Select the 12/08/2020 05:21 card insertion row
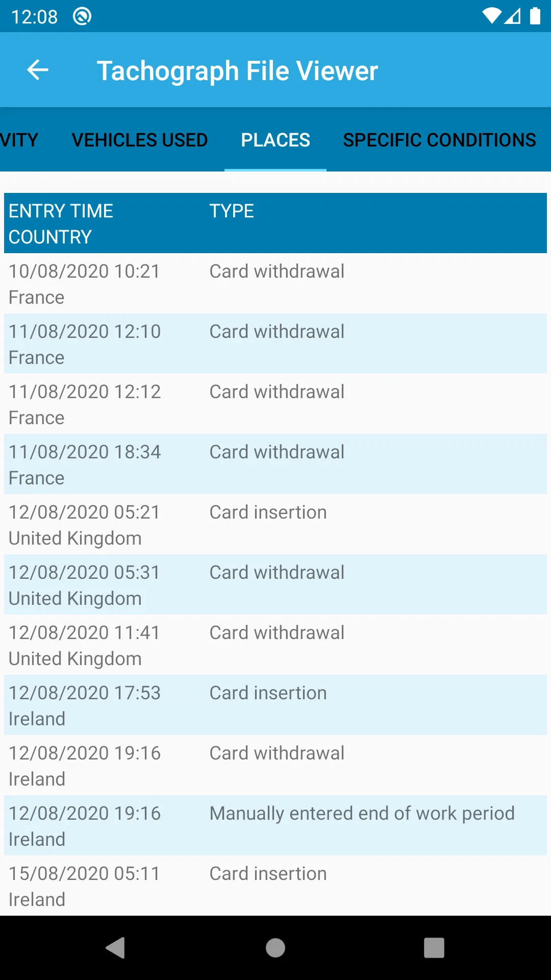This screenshot has height=980, width=551. tap(275, 525)
